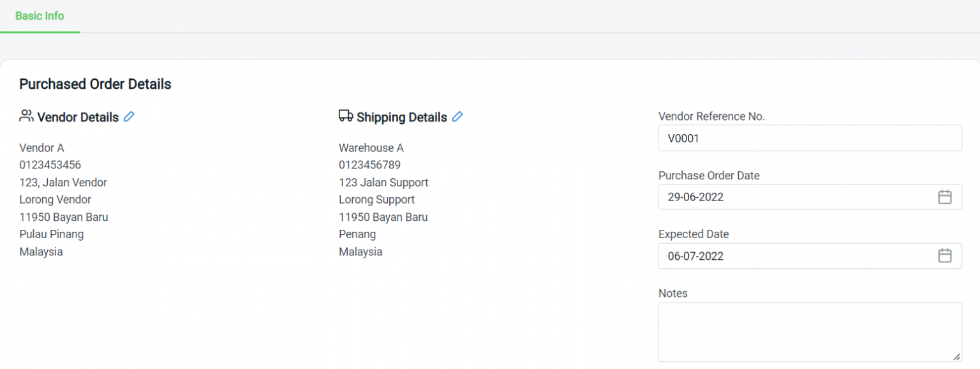Open the Purchase Order Date calendar picker
The width and height of the screenshot is (980, 369).
(945, 197)
